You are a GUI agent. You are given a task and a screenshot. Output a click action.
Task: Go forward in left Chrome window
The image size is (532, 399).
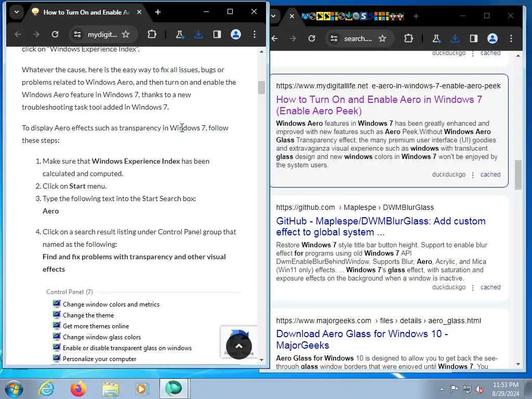pyautogui.click(x=36, y=34)
